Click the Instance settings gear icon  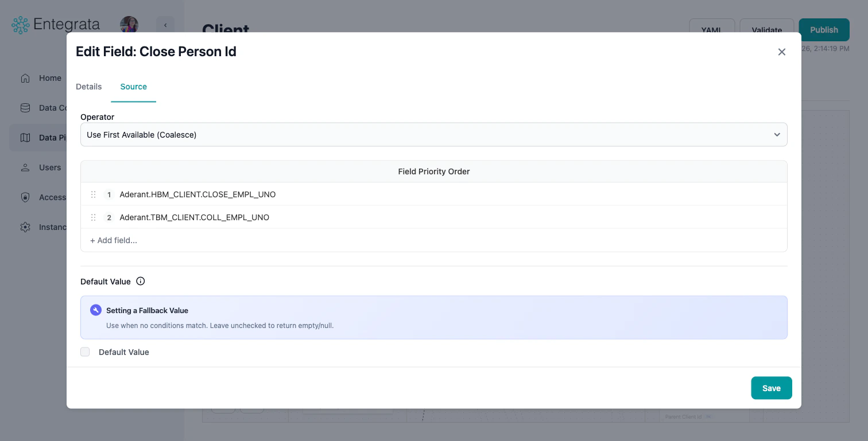click(25, 227)
